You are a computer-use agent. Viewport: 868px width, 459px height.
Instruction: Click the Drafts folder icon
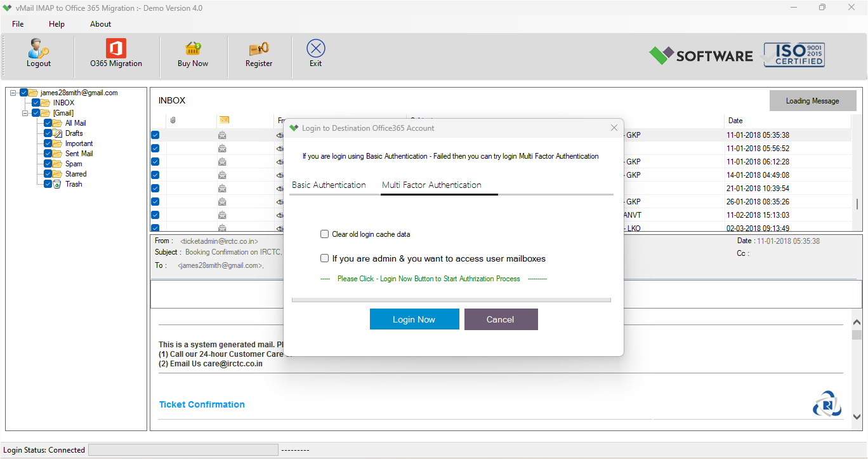(58, 133)
